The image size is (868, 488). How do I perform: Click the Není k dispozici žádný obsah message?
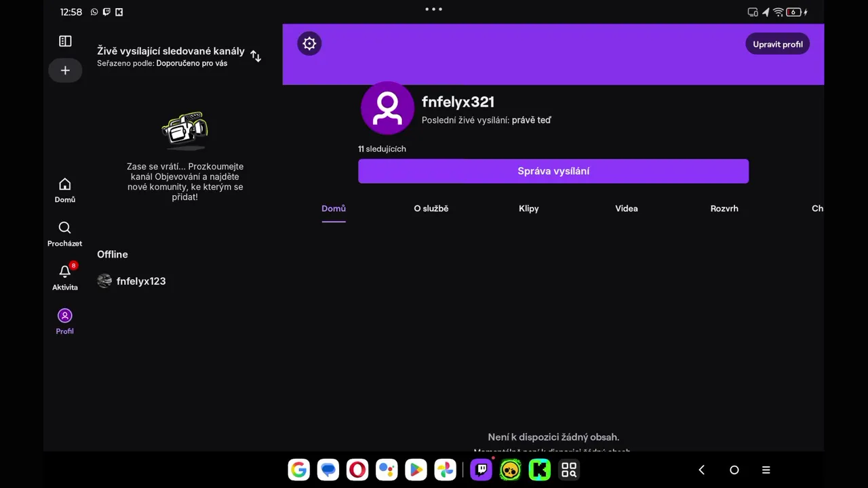pyautogui.click(x=553, y=437)
